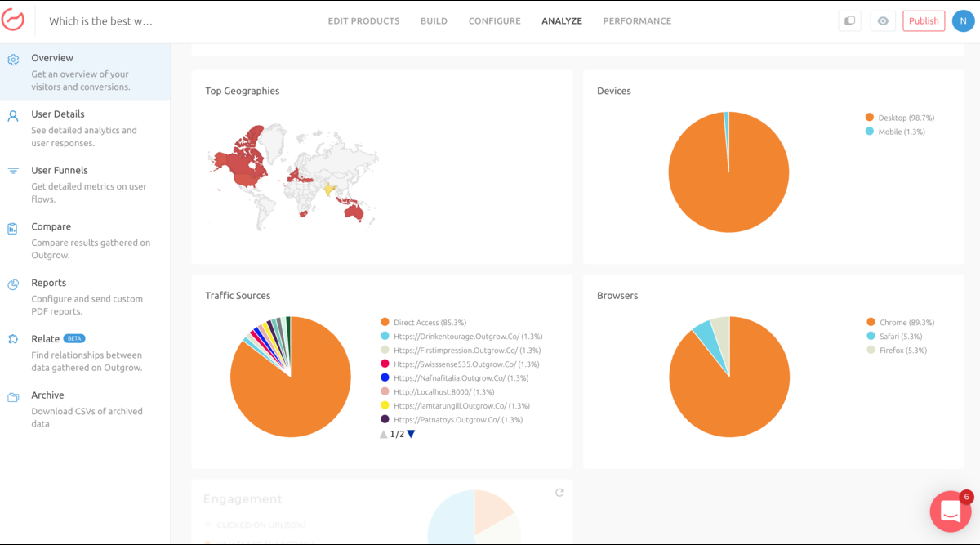Go to next Traffic Sources legend page

click(411, 434)
